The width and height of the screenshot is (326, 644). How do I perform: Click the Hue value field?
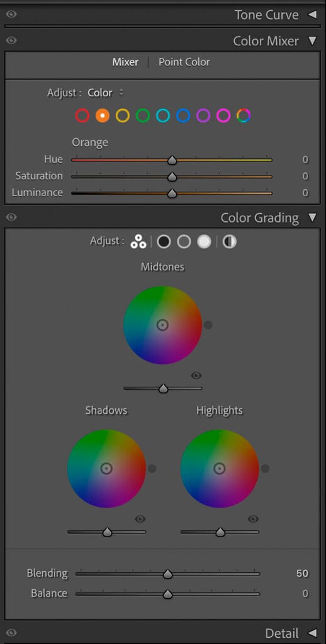click(305, 159)
